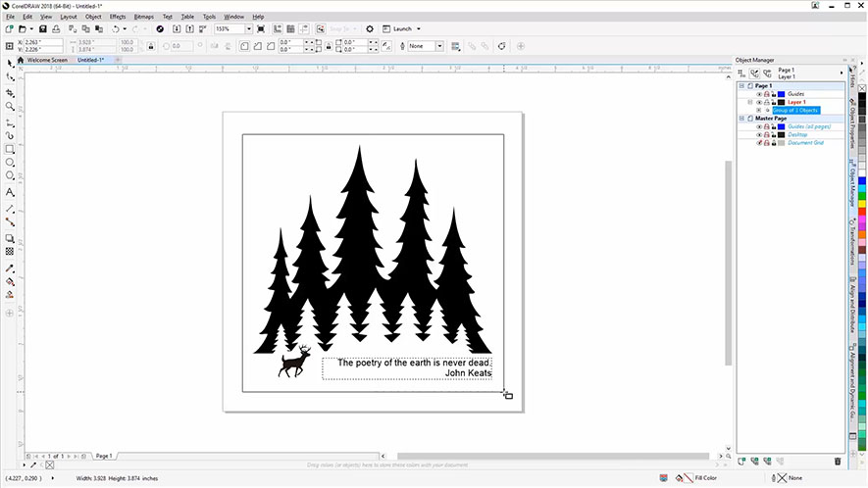Open the Effects menu

coord(118,17)
